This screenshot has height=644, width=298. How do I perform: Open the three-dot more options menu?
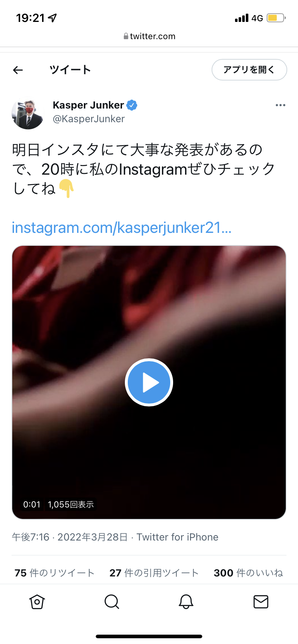click(x=280, y=105)
